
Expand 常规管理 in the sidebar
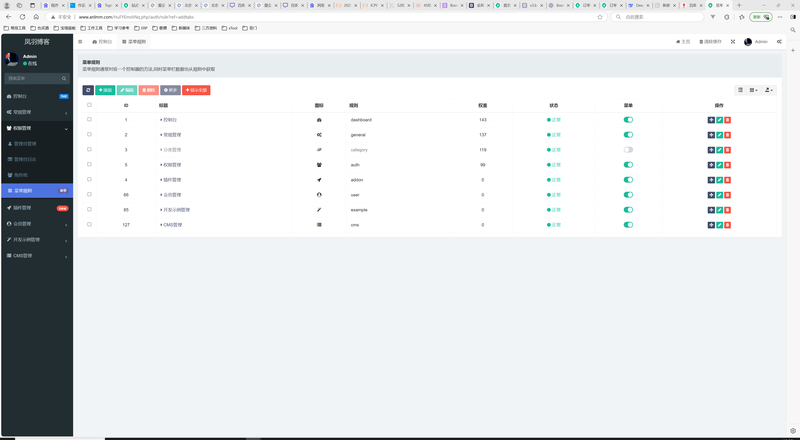pos(37,112)
